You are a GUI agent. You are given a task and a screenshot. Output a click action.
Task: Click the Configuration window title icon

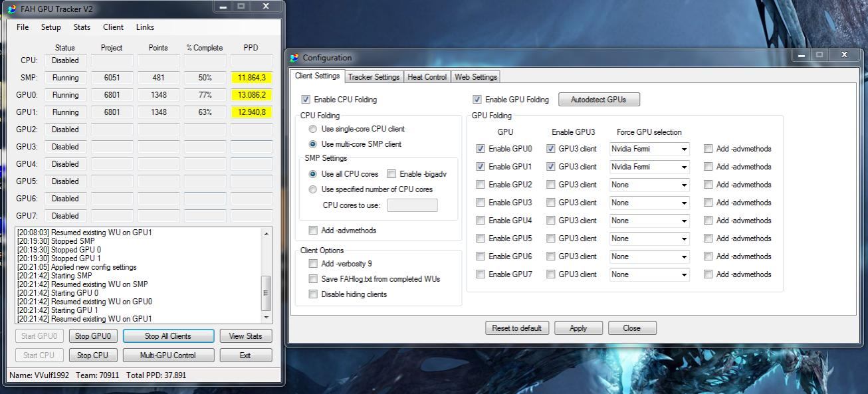tap(294, 58)
